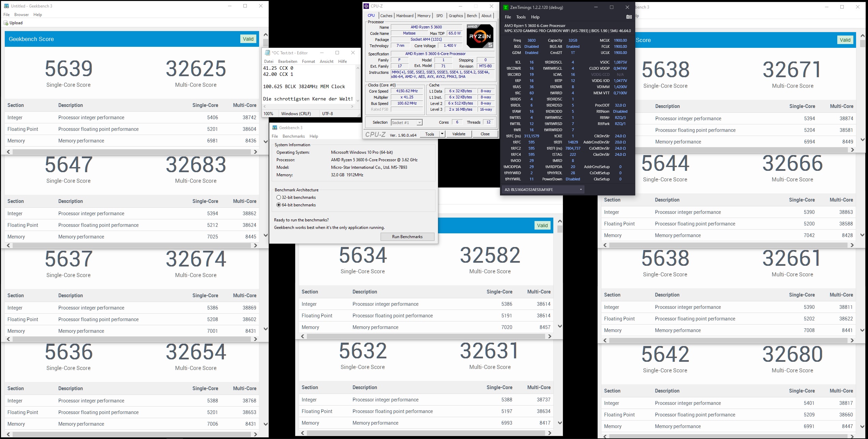Open the ZenTimings memory module dropdown
This screenshot has height=439, width=868.
[543, 190]
